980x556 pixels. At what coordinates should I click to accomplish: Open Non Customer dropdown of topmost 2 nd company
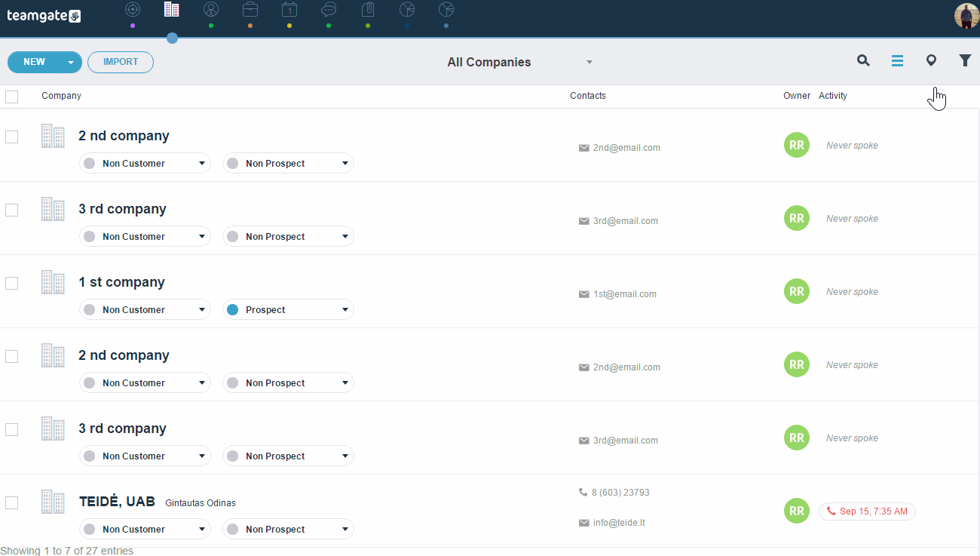(x=145, y=163)
